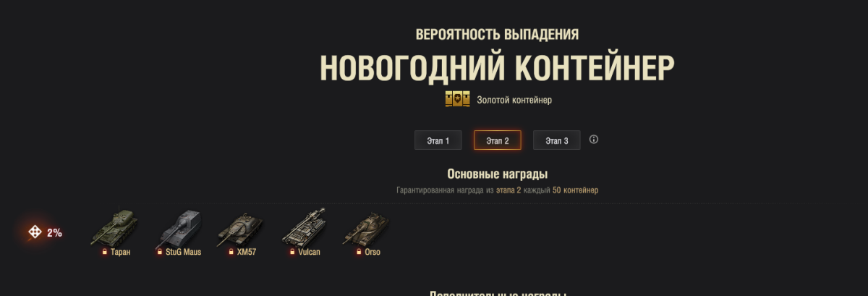
Task: Select the Orso tank image
Action: [366, 229]
